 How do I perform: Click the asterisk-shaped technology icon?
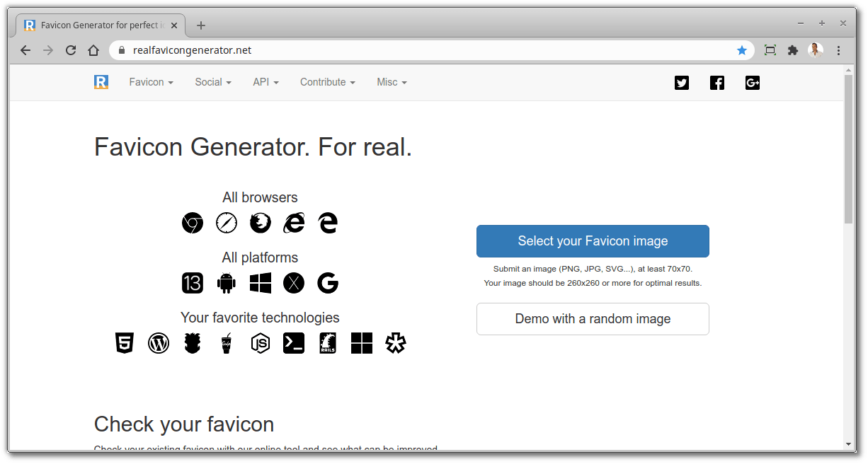(x=396, y=343)
